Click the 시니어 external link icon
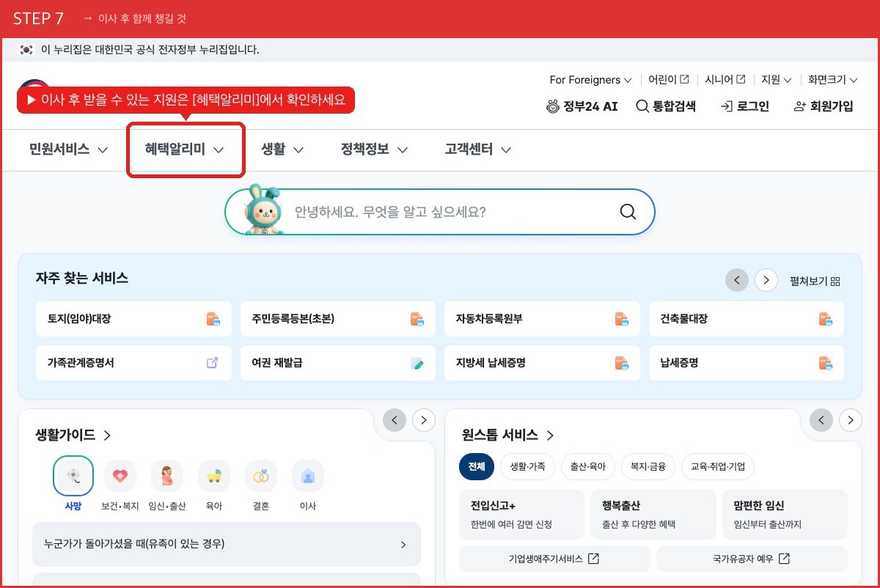Viewport: 880px width, 588px height. 741,79
